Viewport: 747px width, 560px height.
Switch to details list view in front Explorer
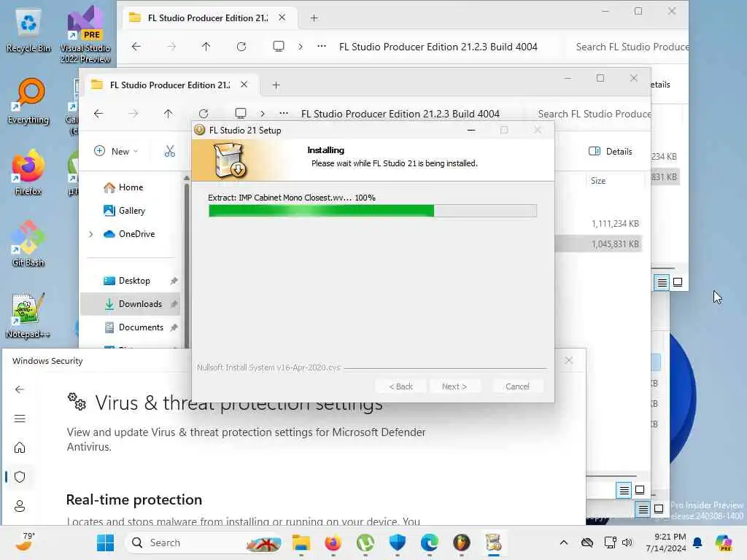(624, 490)
